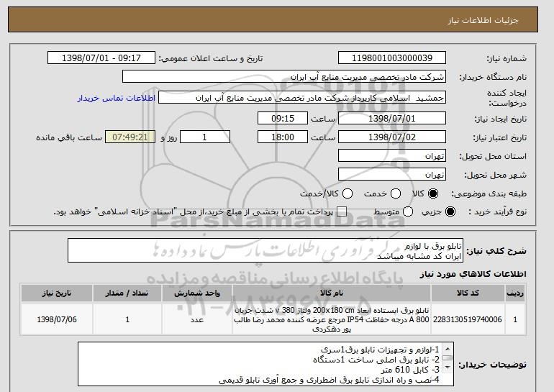Click the quantity cell showing 1 in the goods table
The height and width of the screenshot is (392, 554).
coord(127,319)
